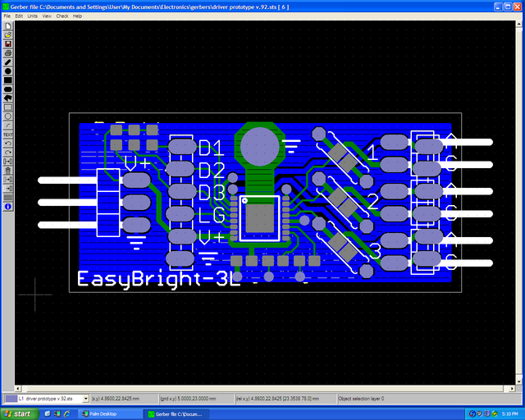Select the filled circle tool
525x420 pixels.
(x=8, y=71)
